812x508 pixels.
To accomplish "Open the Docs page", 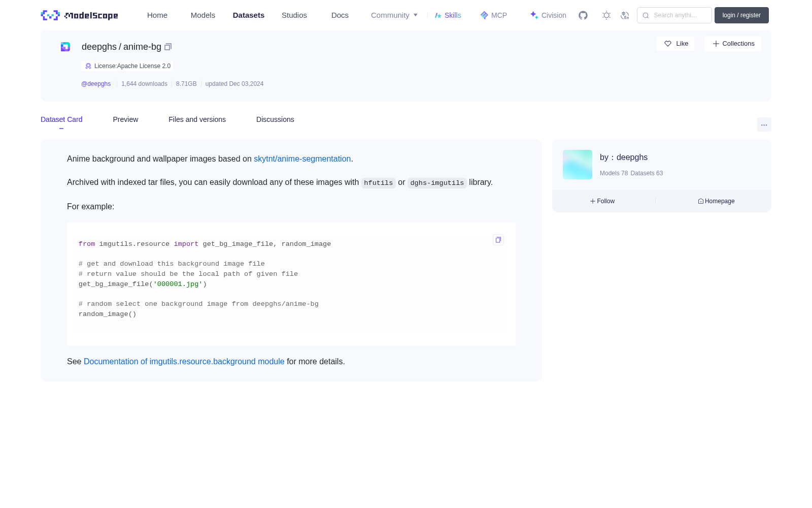I will 340,15.
